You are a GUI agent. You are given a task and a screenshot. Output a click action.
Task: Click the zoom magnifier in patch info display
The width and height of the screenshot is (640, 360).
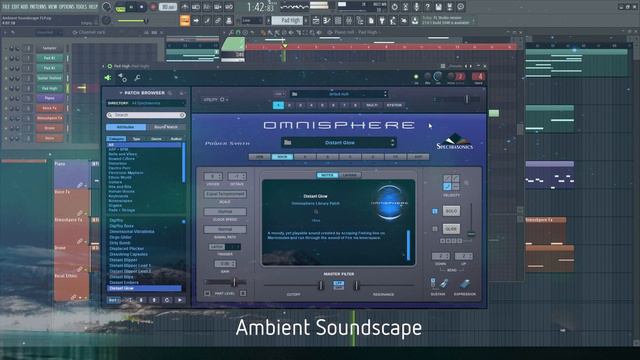(316, 212)
